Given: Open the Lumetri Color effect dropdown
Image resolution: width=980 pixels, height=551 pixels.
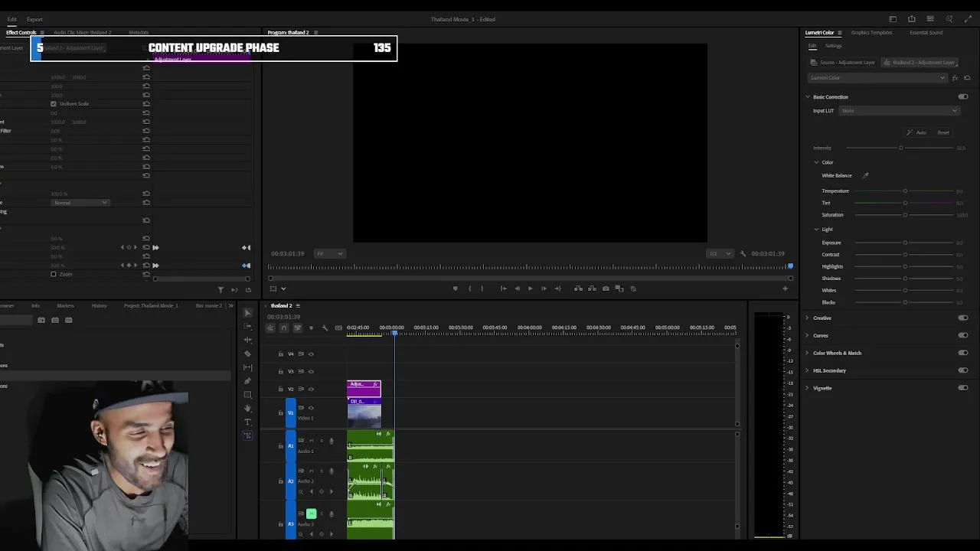Looking at the screenshot, I should point(877,78).
